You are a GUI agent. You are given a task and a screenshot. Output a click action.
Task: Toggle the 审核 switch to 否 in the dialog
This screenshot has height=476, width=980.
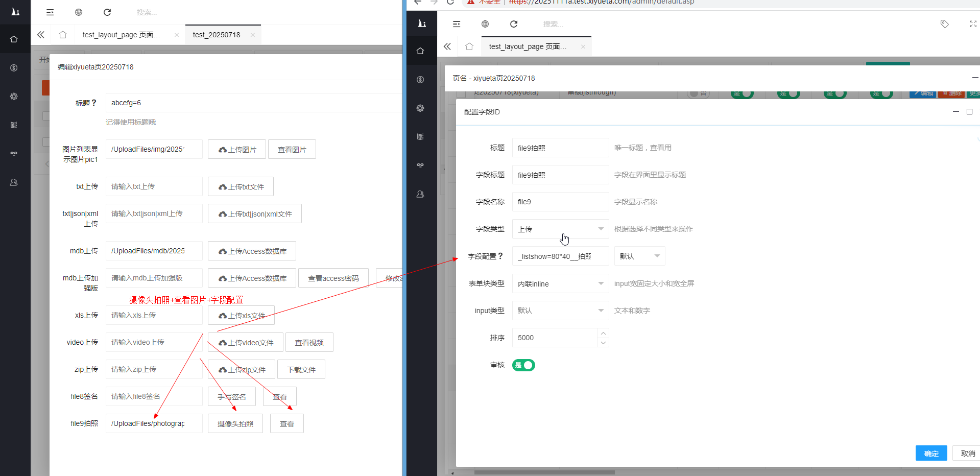pos(523,365)
